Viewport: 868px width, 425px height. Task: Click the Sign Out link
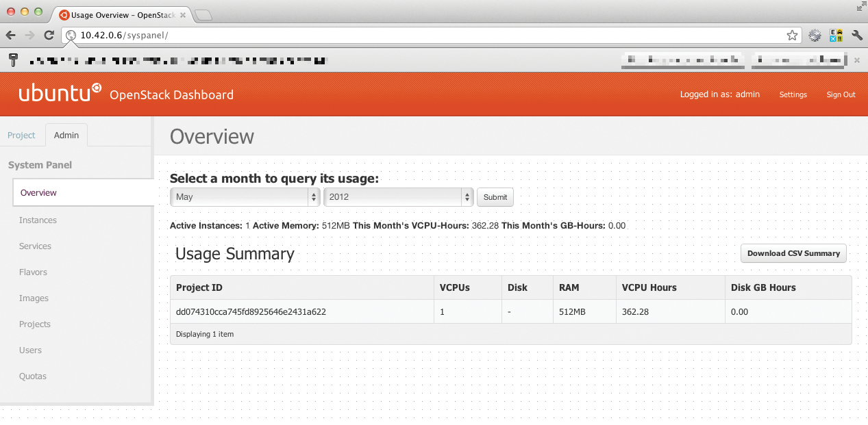point(841,94)
